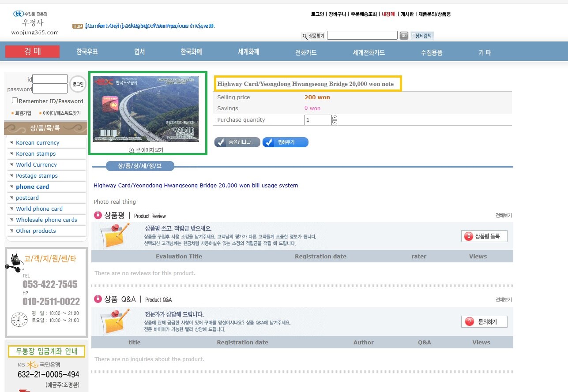This screenshot has height=392, width=568.
Task: Open Wholesale phone cards category
Action: point(46,220)
